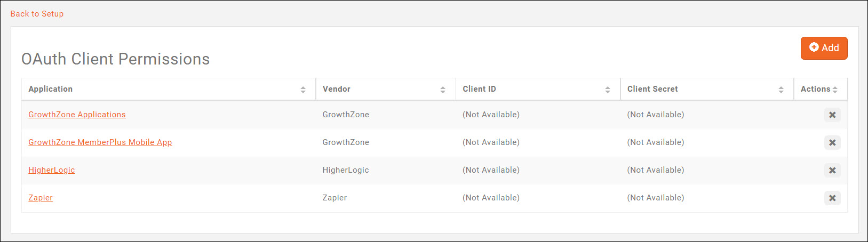868x242 pixels.
Task: Sort by the Application column arrows
Action: tap(303, 90)
